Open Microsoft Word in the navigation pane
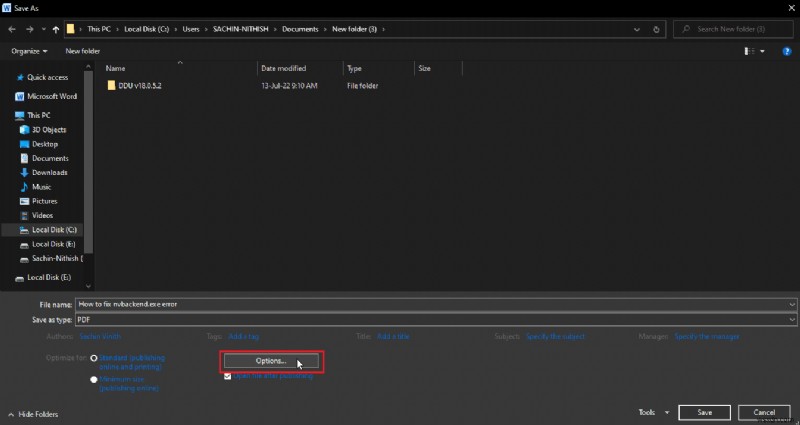This screenshot has width=800, height=425. tap(53, 97)
